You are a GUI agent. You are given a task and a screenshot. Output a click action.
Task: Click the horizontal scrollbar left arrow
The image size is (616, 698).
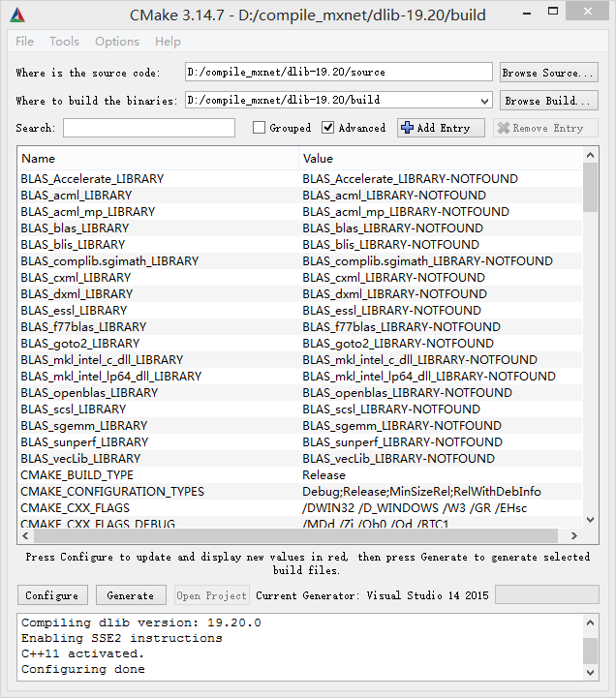tap(25, 536)
